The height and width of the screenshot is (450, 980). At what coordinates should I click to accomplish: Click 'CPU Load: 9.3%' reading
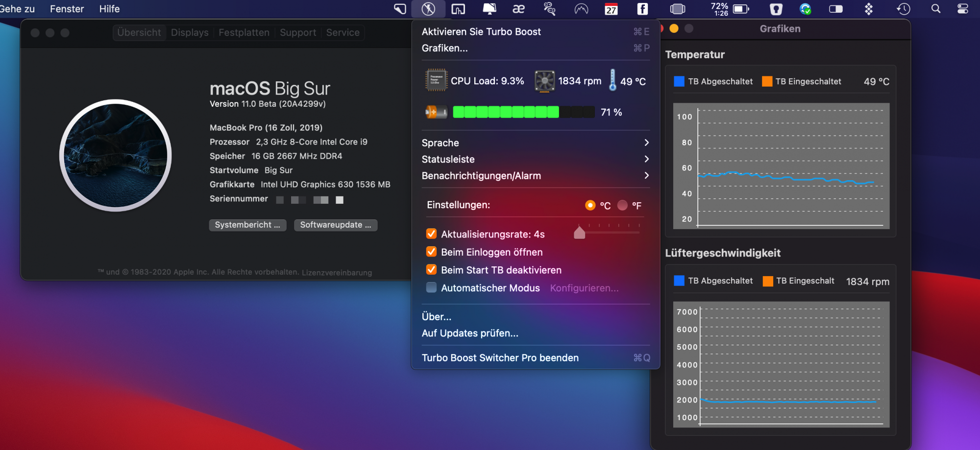coord(488,81)
